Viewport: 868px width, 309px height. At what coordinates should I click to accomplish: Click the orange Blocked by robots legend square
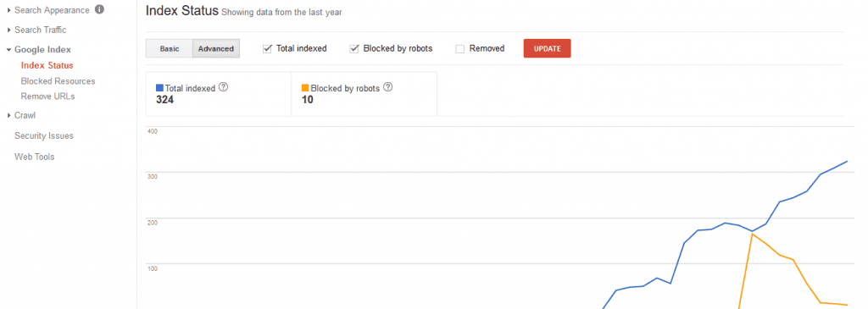point(305,88)
